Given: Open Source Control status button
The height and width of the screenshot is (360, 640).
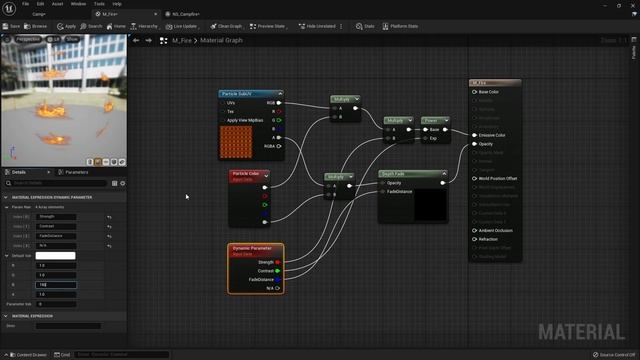Looking at the screenshot, I should pos(614,355).
